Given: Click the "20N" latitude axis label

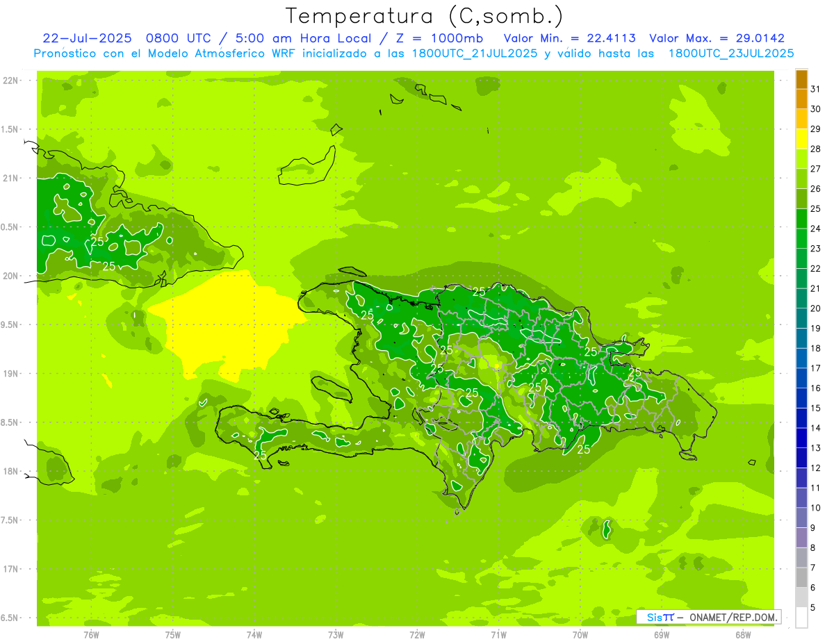Looking at the screenshot, I should 11,276.
